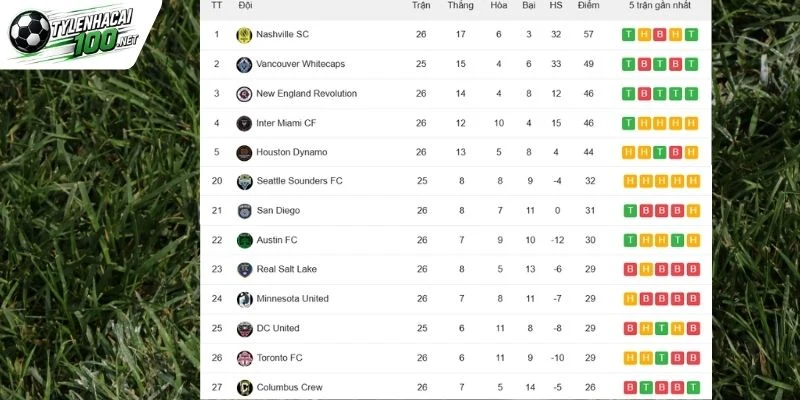800x400 pixels.
Task: Open the Real Salt Lake team link
Action: pos(286,269)
